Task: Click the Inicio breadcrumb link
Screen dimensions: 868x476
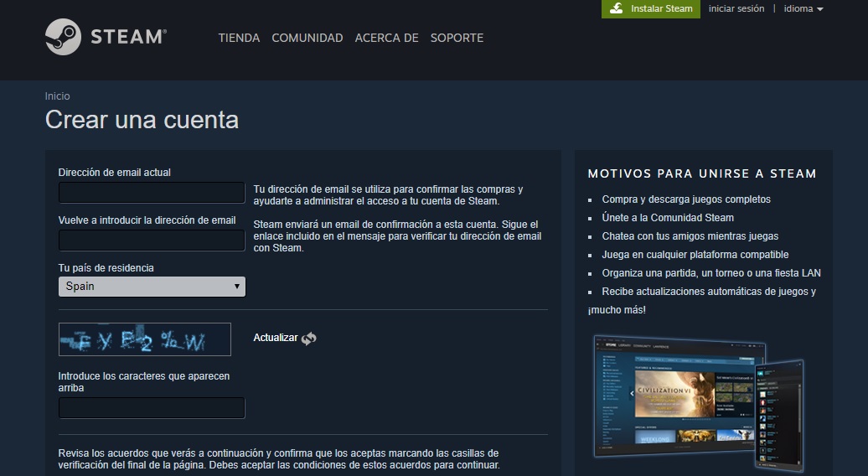Action: 57,96
